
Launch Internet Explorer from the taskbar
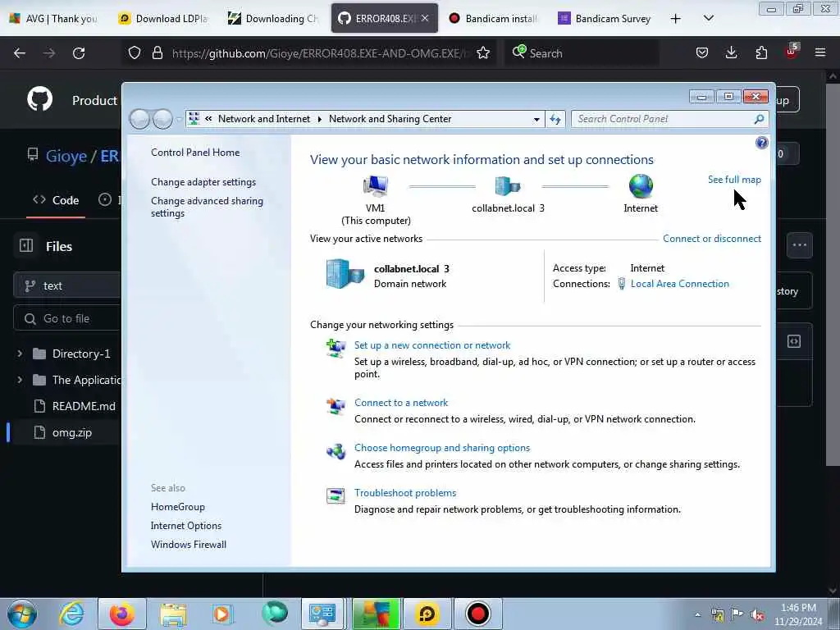point(72,614)
